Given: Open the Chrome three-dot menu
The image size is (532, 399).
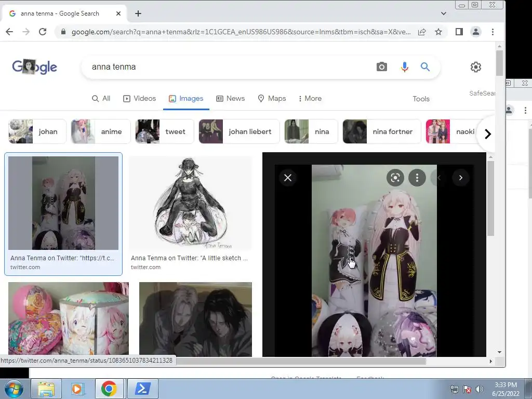Looking at the screenshot, I should 493,32.
